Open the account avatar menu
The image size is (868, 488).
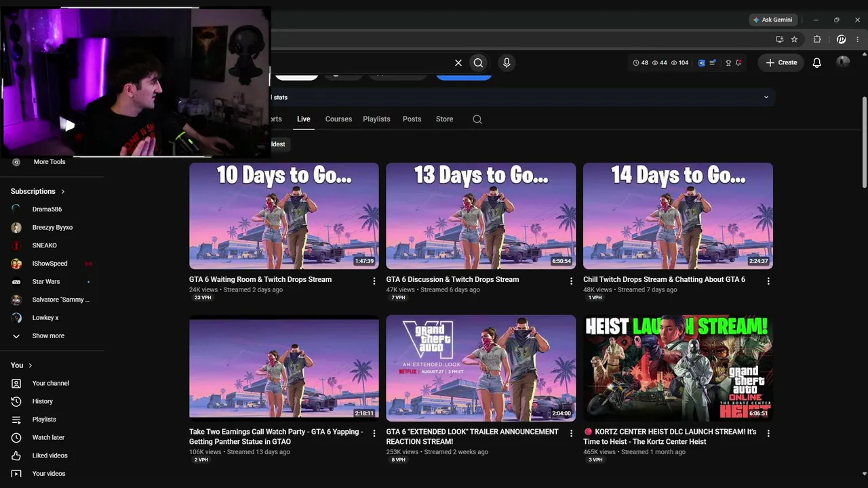point(843,62)
